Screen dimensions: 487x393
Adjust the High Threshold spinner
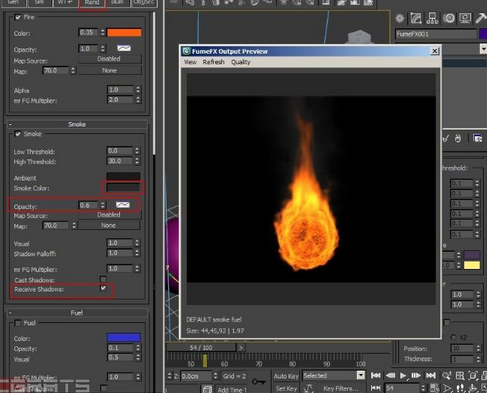(137, 161)
